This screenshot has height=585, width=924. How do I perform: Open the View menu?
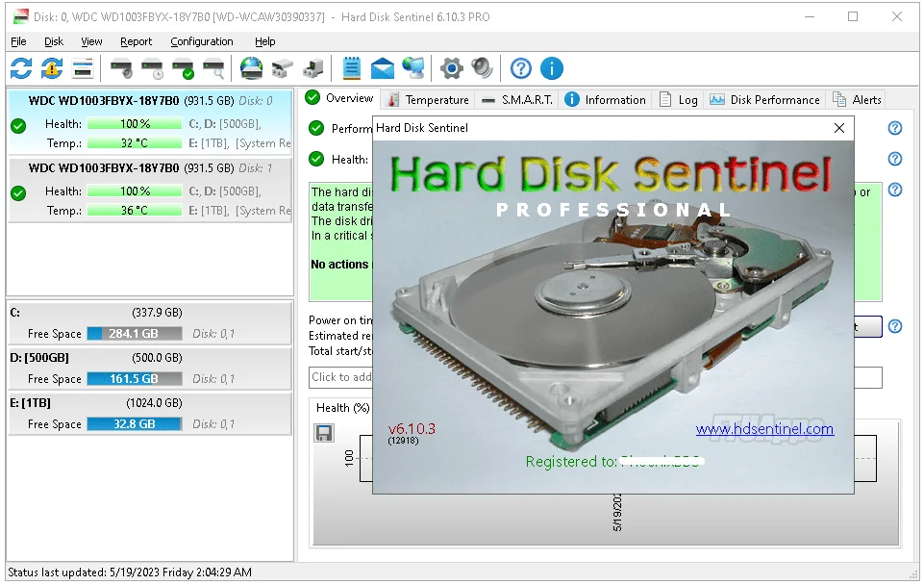91,41
